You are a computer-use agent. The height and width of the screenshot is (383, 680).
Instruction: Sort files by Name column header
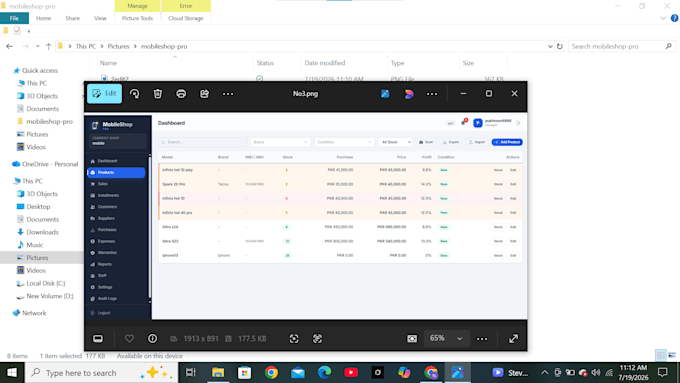pyautogui.click(x=108, y=63)
